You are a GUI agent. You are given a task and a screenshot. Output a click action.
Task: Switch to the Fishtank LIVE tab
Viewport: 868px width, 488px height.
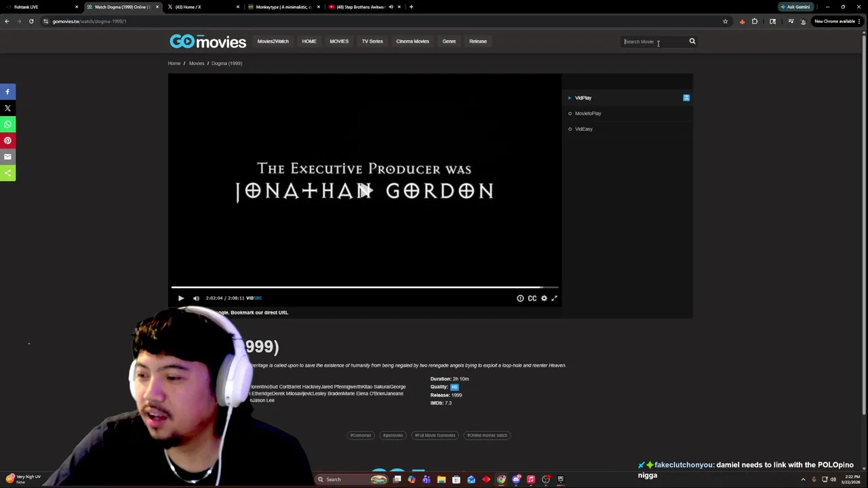[41, 7]
